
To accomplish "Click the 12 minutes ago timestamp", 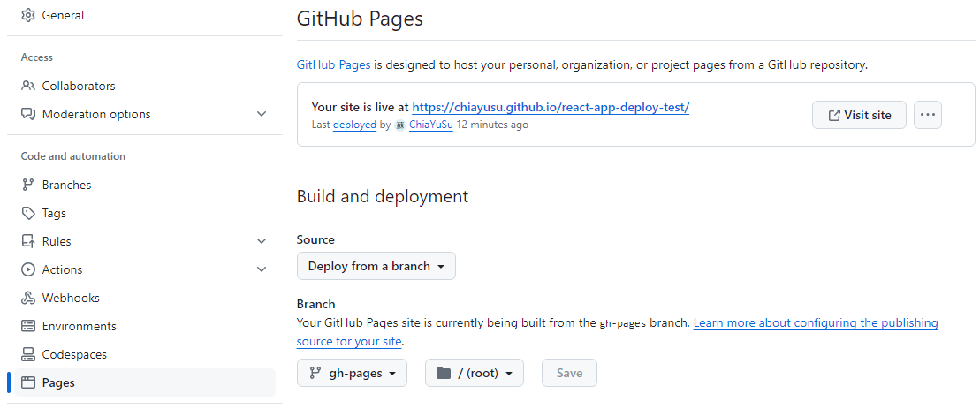I will 492,125.
